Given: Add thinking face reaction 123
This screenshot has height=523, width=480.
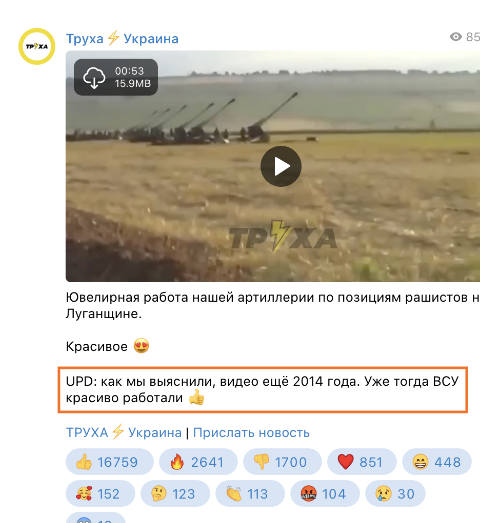Looking at the screenshot, I should pyautogui.click(x=175, y=494).
